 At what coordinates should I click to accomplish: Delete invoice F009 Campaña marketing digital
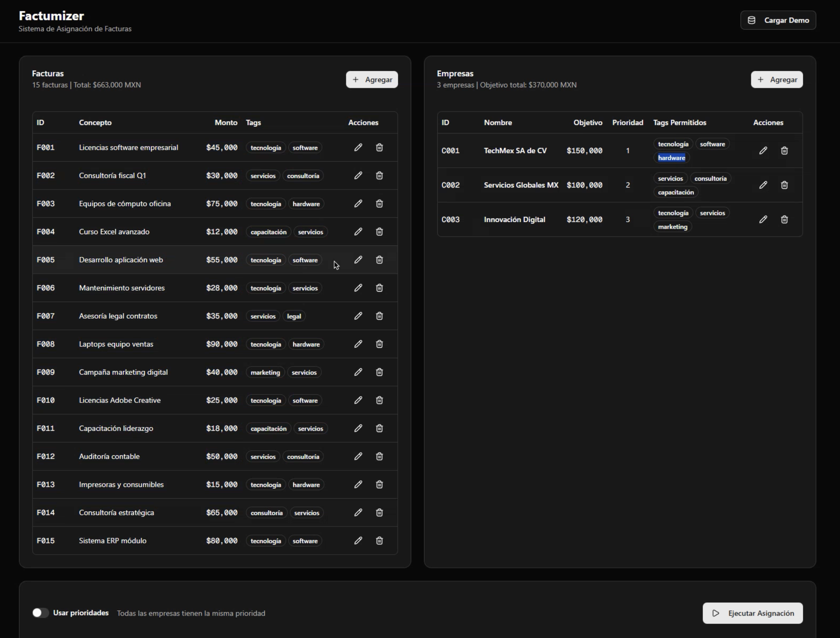tap(379, 372)
